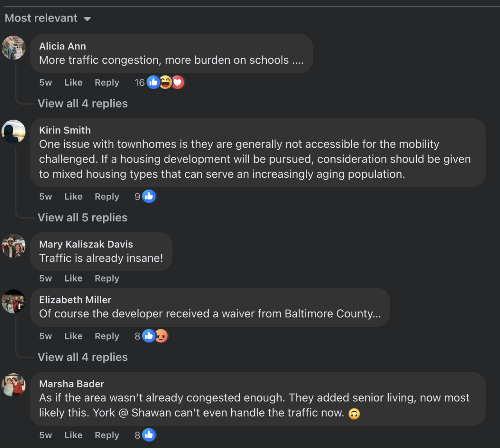
Task: Click the thumbs-up icon under Marsha Bader's comment
Action: point(149,435)
